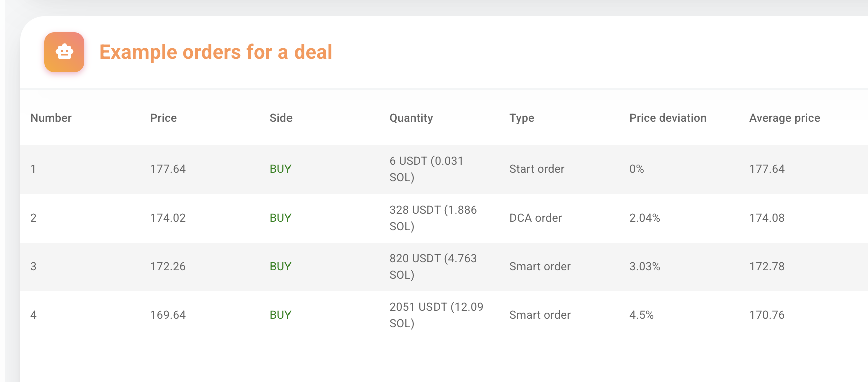Select the 172.26 price cell

168,267
